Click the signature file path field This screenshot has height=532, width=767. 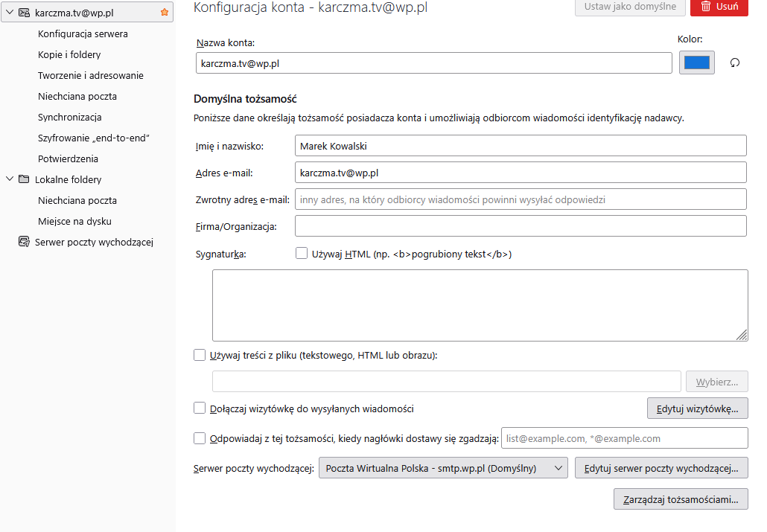pos(447,382)
